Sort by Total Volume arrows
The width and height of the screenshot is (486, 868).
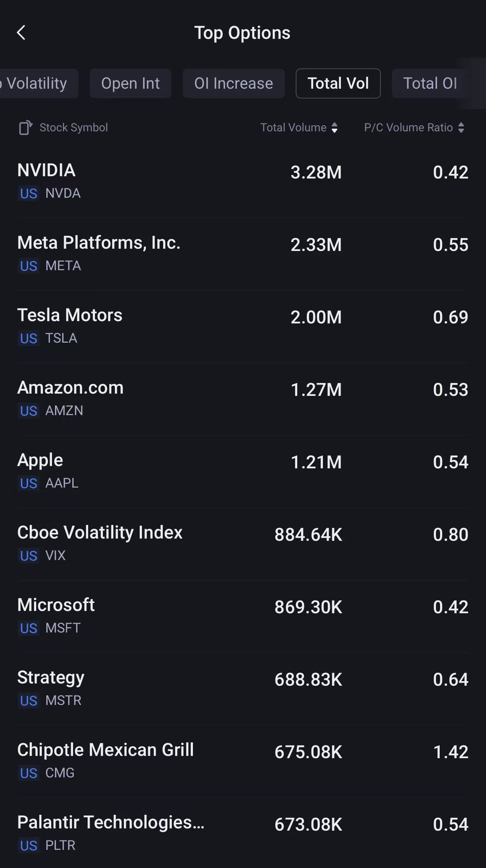pyautogui.click(x=334, y=128)
